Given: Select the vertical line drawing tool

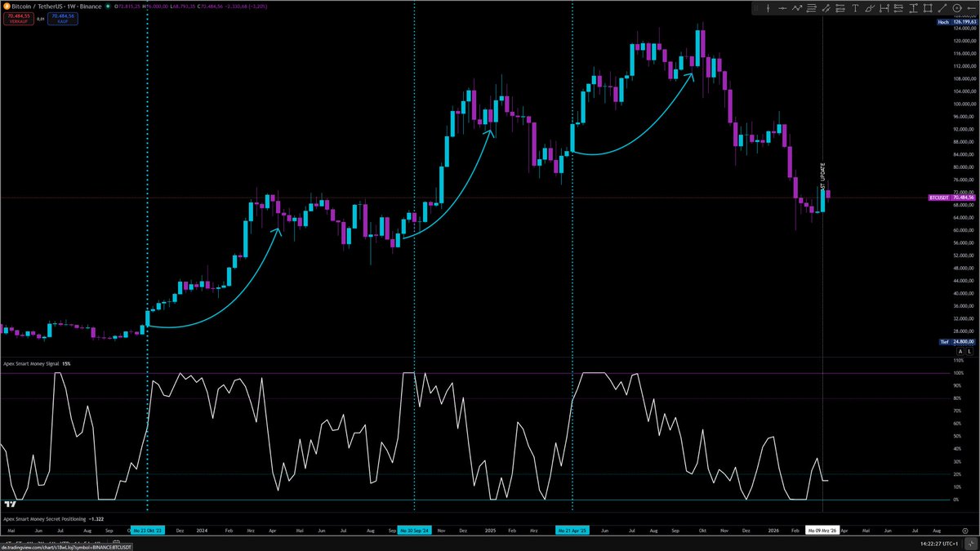Looking at the screenshot, I should pos(768,8).
